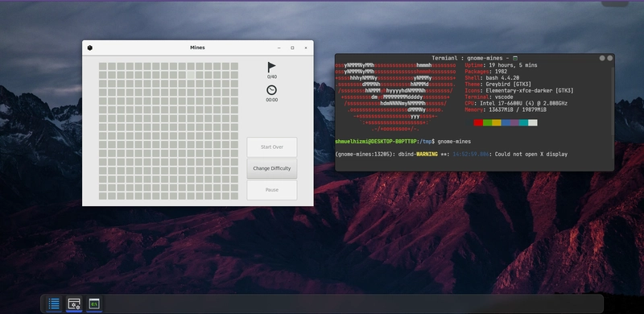Click the terminal's vertical scrollbar
Image resolution: width=644 pixels, height=314 pixels.
[x=613, y=101]
